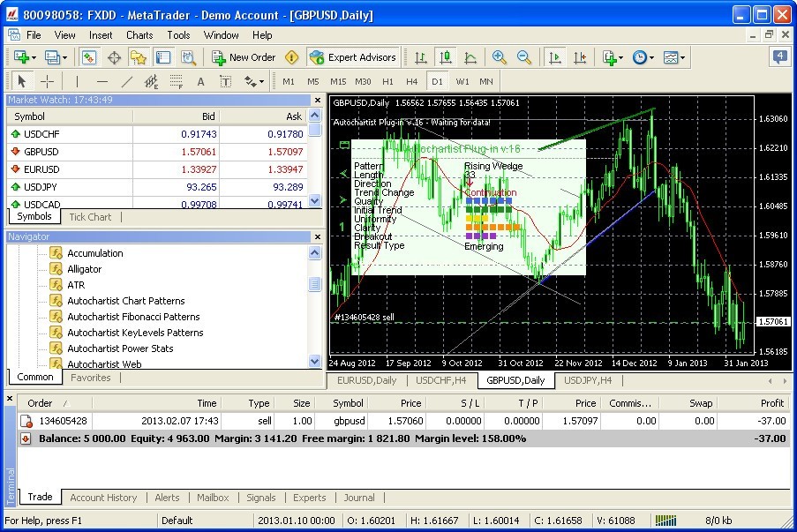The height and width of the screenshot is (532, 797).
Task: Select the Fibonacci retracement tool
Action: click(x=176, y=81)
